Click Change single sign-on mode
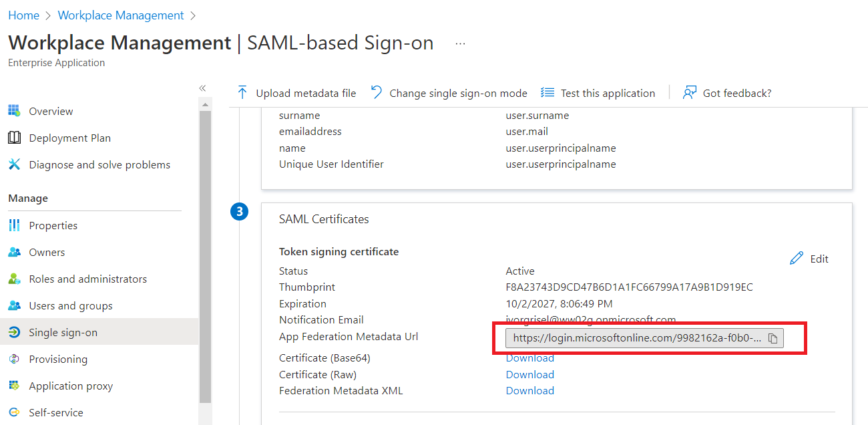This screenshot has height=425, width=868. click(449, 93)
